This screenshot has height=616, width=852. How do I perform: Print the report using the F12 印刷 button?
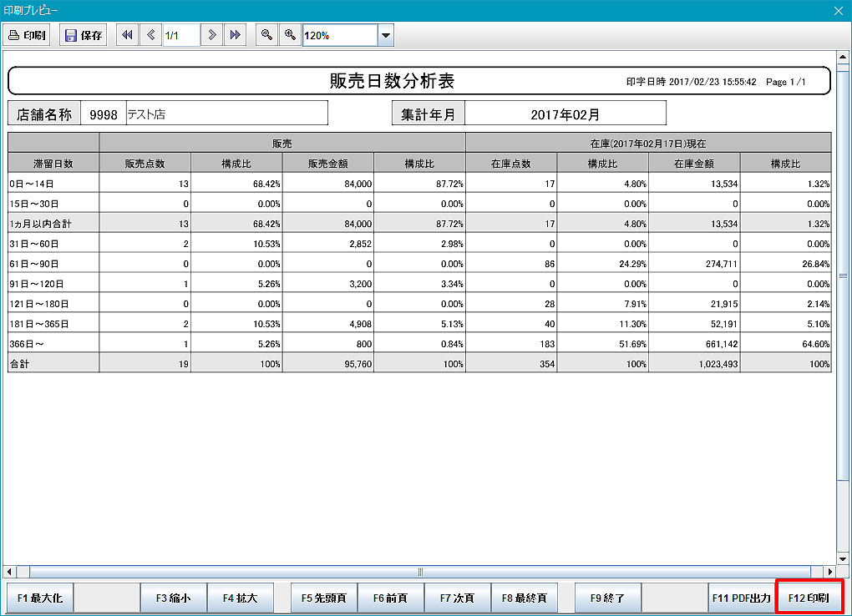pyautogui.click(x=808, y=598)
